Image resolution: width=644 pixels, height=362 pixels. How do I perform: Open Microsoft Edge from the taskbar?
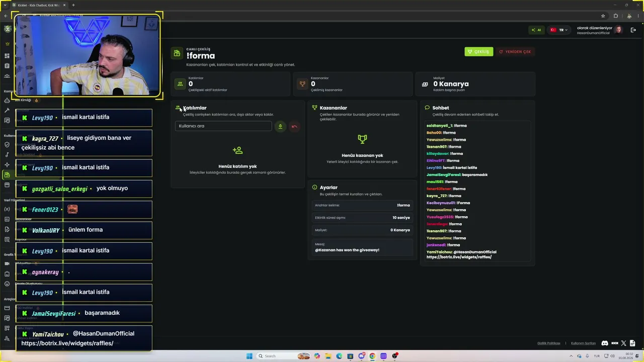pos(339,356)
